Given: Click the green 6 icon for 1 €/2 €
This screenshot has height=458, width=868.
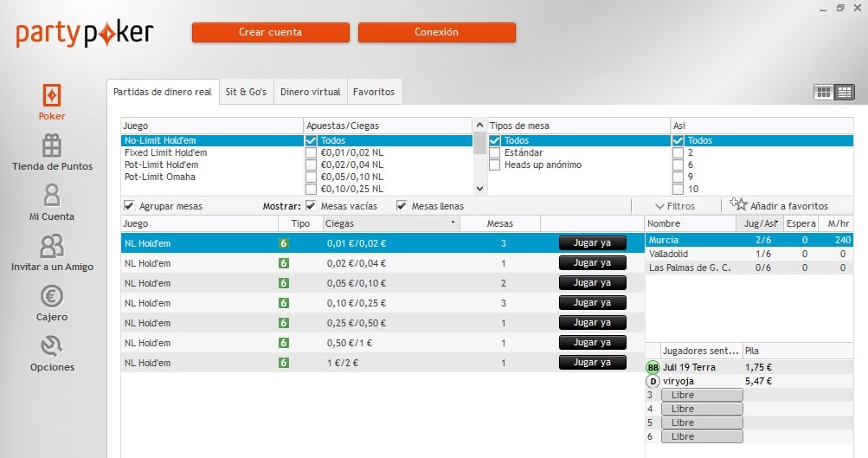Looking at the screenshot, I should tap(284, 363).
